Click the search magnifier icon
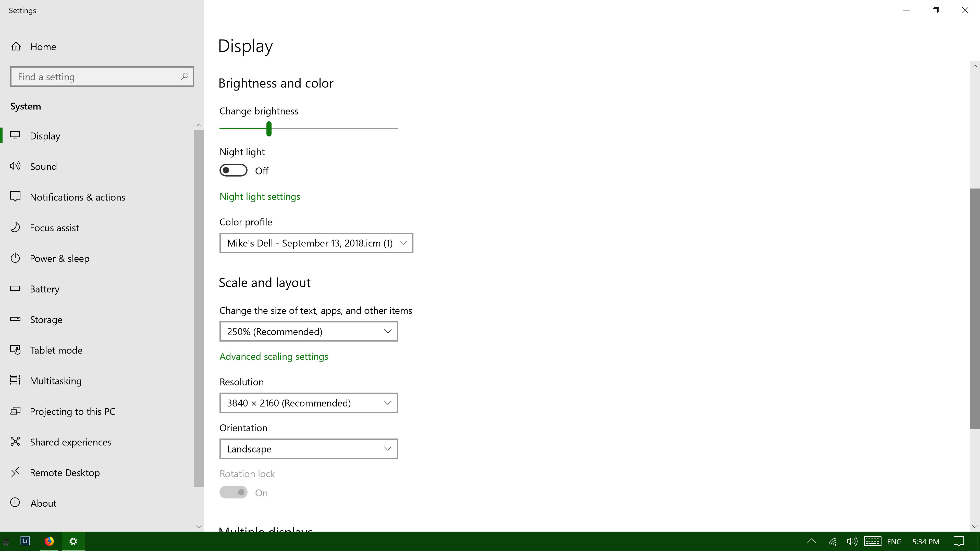Viewport: 980px width, 551px height. pyautogui.click(x=184, y=77)
